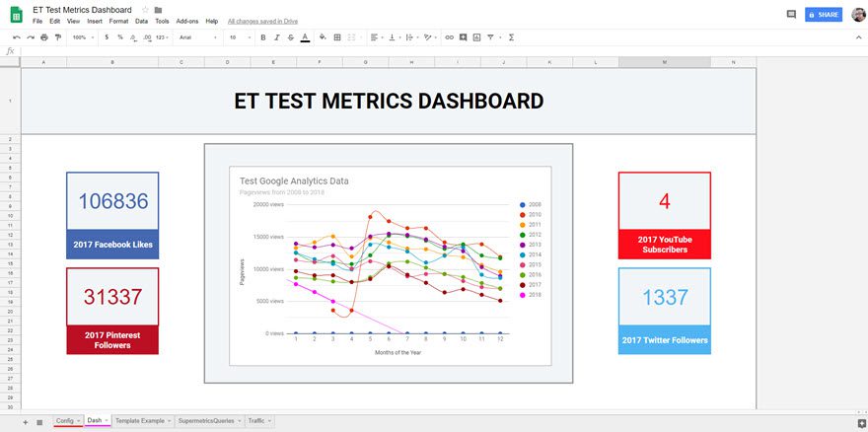
Task: Switch to the SupermetricsQueries sheet tab
Action: (208, 421)
